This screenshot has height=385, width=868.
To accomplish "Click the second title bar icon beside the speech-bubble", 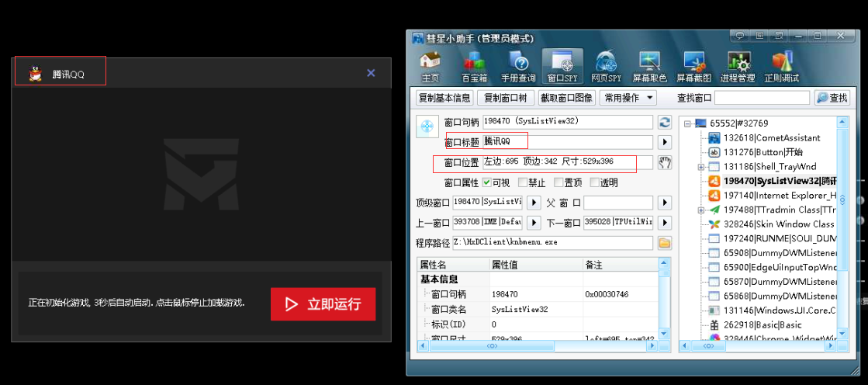I will (x=759, y=36).
